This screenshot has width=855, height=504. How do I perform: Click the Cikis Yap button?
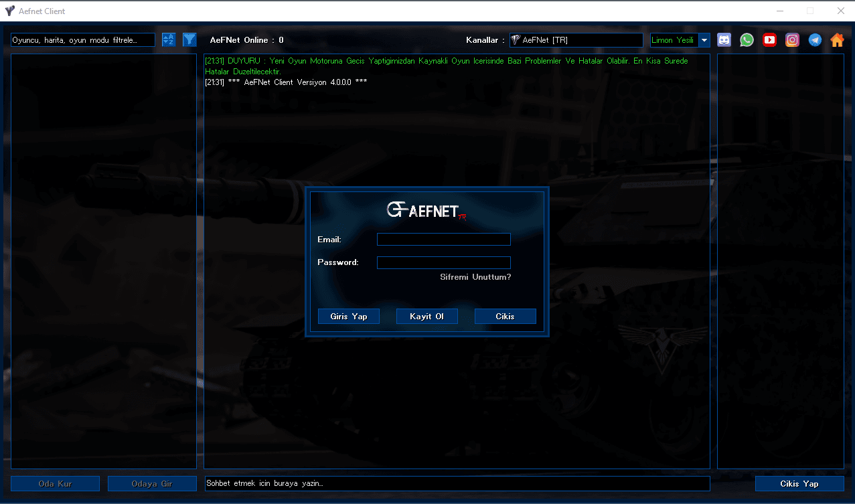coord(799,484)
